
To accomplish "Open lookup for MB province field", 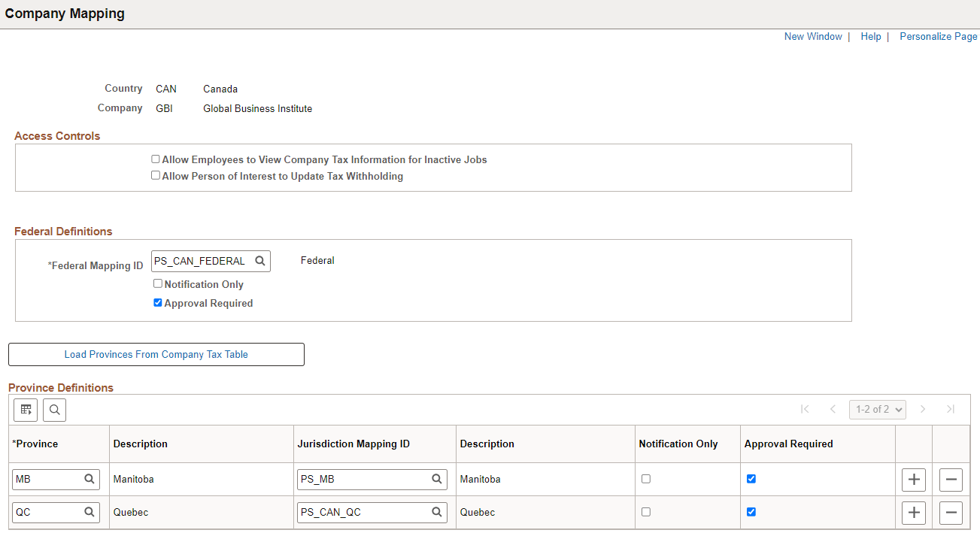I will click(89, 479).
